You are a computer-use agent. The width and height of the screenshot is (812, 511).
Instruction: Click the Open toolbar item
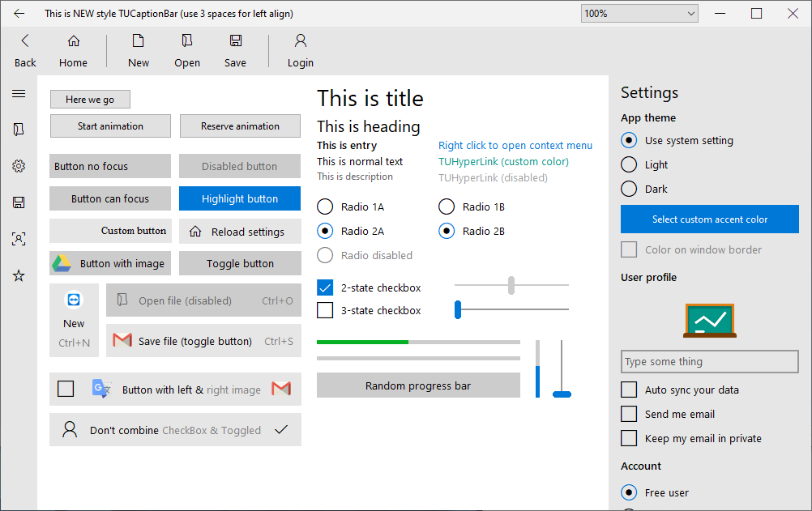tap(187, 50)
